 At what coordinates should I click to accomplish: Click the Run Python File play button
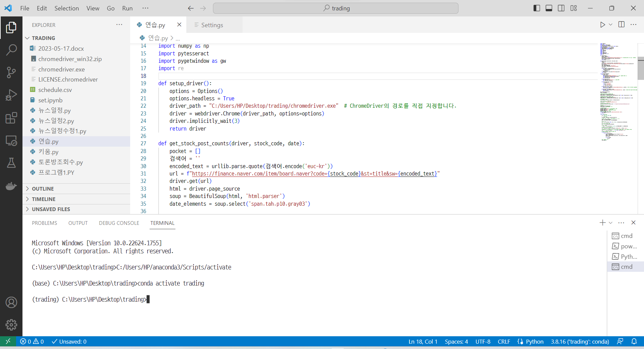click(602, 24)
